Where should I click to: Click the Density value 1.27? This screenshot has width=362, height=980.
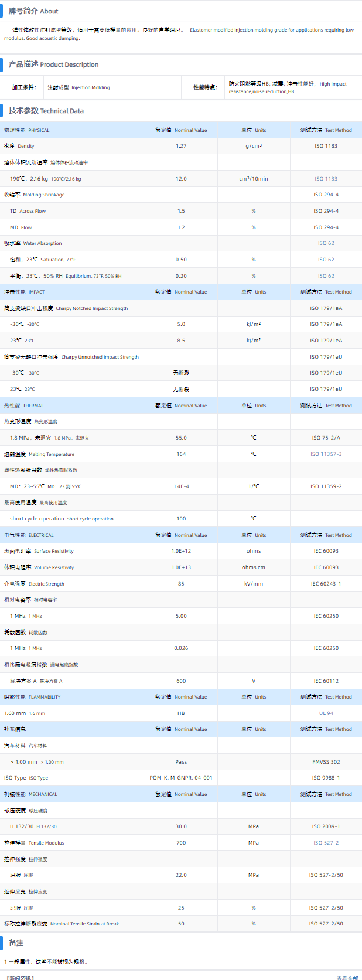pos(181,146)
